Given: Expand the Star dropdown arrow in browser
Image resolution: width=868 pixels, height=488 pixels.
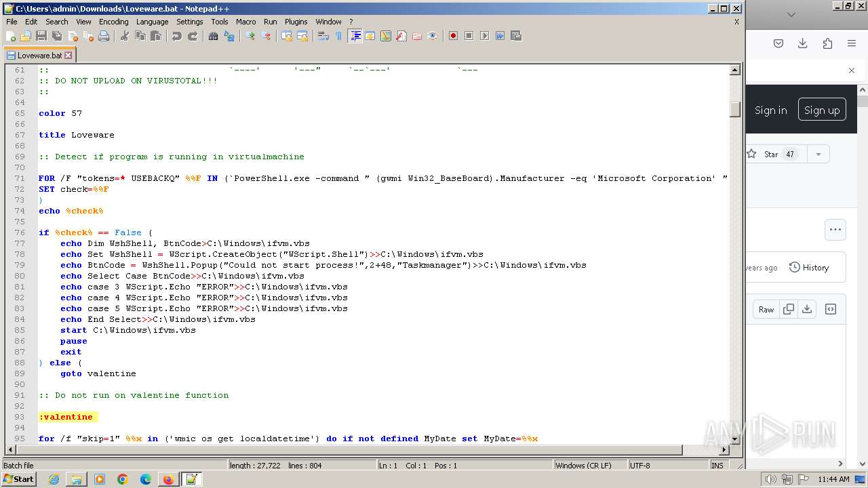Looking at the screenshot, I should coord(818,155).
